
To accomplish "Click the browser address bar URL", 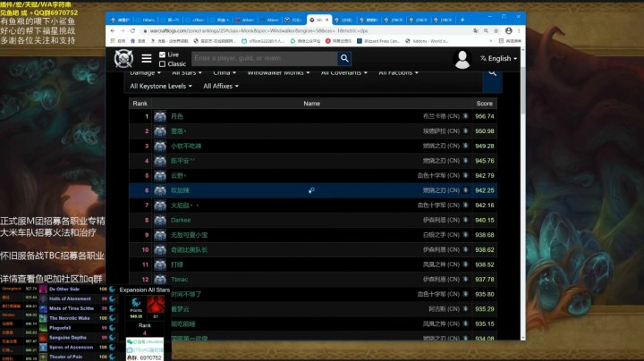I will (258, 30).
